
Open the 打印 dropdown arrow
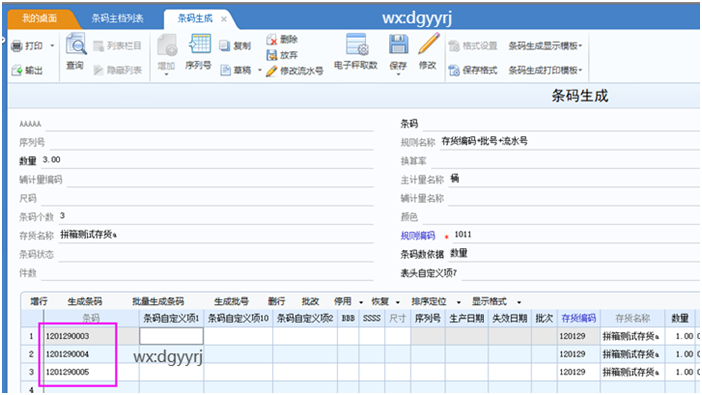(x=52, y=46)
